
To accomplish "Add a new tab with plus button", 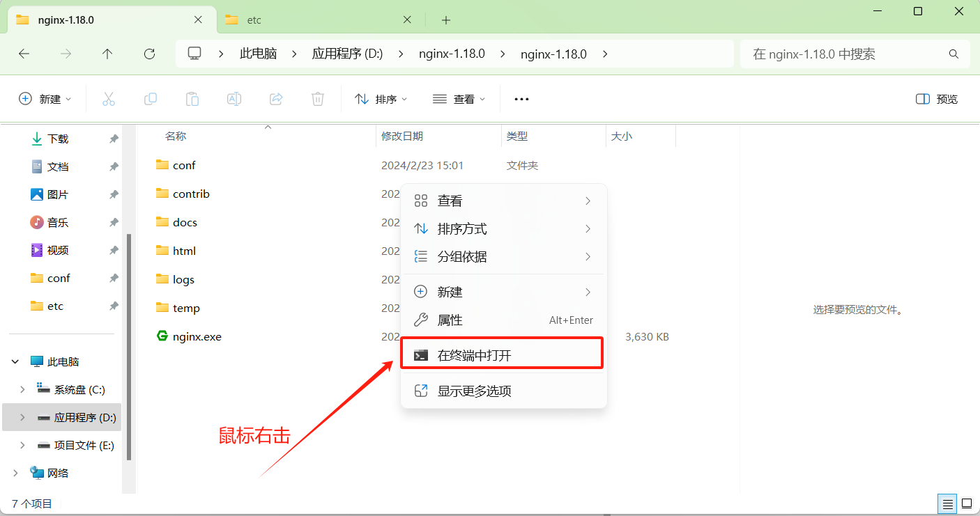I will [446, 20].
